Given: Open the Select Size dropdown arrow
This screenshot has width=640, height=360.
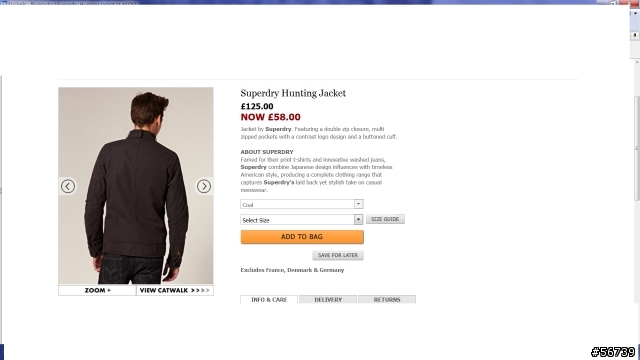Looking at the screenshot, I should (358, 220).
